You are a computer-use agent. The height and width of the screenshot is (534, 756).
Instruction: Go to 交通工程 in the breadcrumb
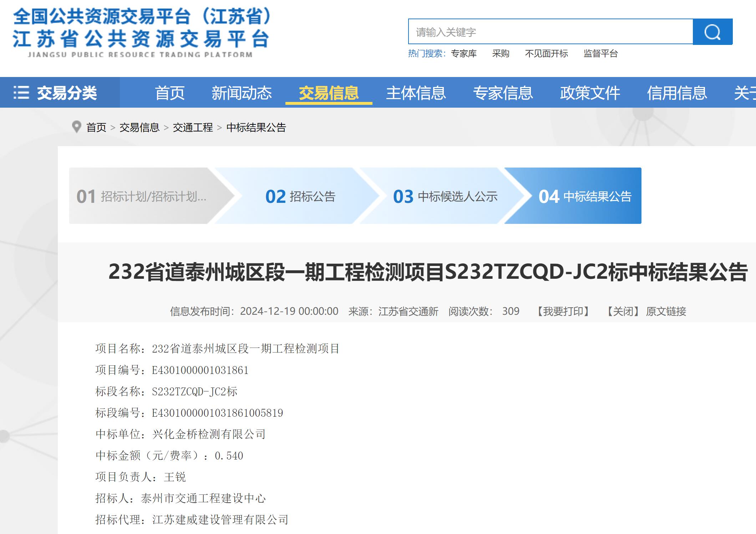pos(193,127)
